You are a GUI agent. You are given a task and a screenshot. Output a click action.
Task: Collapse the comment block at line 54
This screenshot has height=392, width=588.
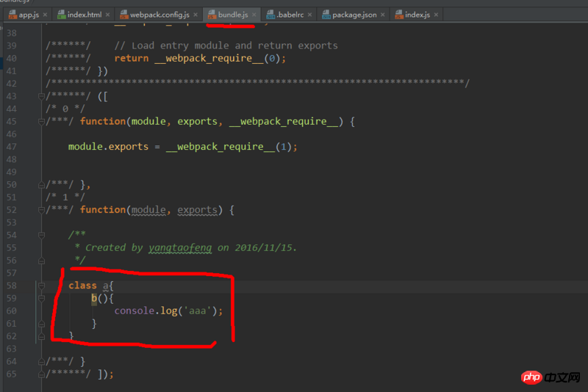(x=41, y=235)
